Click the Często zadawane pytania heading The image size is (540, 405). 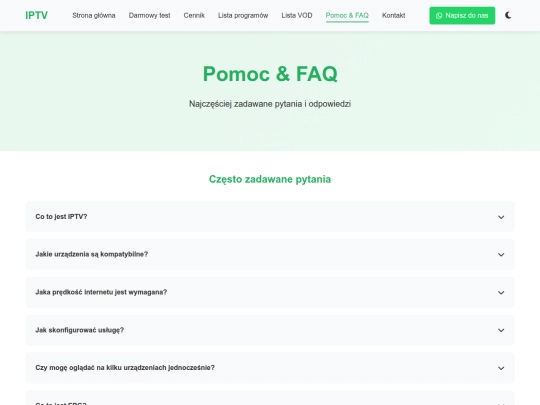click(270, 179)
